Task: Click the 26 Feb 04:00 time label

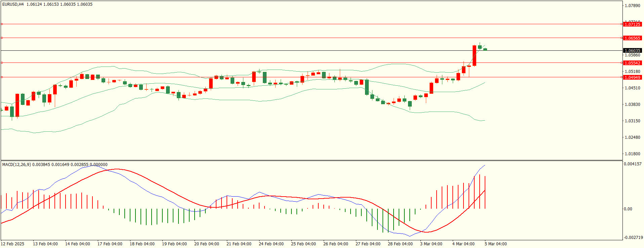Action: [336, 244]
